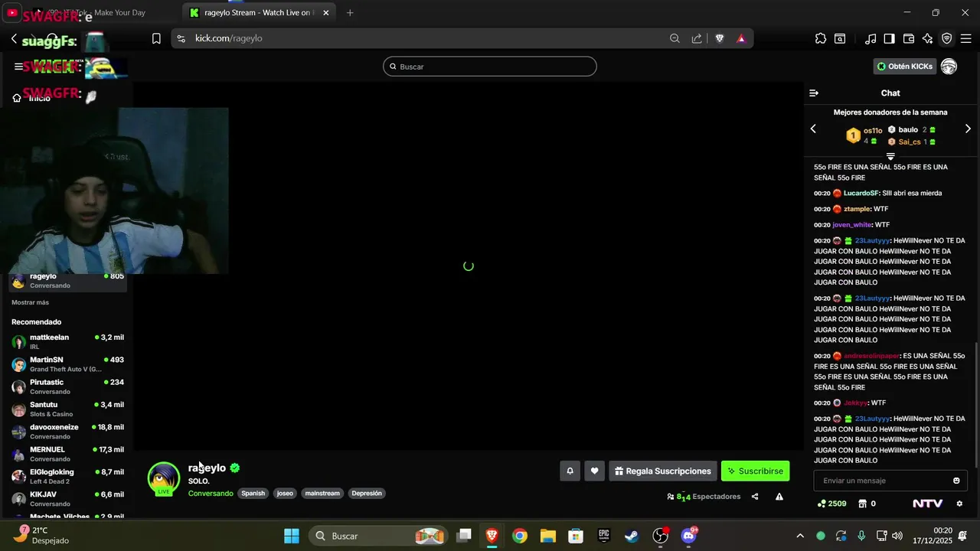This screenshot has height=551, width=980.
Task: Toggle follow heart button
Action: click(594, 471)
